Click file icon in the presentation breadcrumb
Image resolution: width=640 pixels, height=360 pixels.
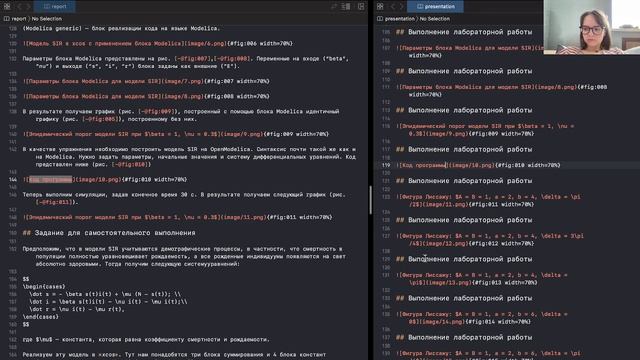380,19
